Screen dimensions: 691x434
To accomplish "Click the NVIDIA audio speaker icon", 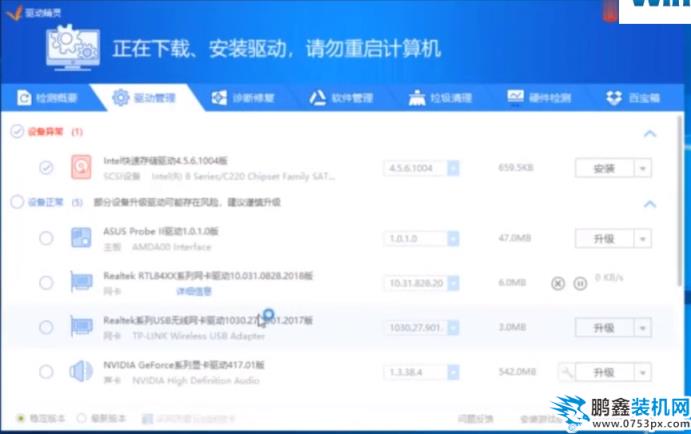I will click(81, 371).
